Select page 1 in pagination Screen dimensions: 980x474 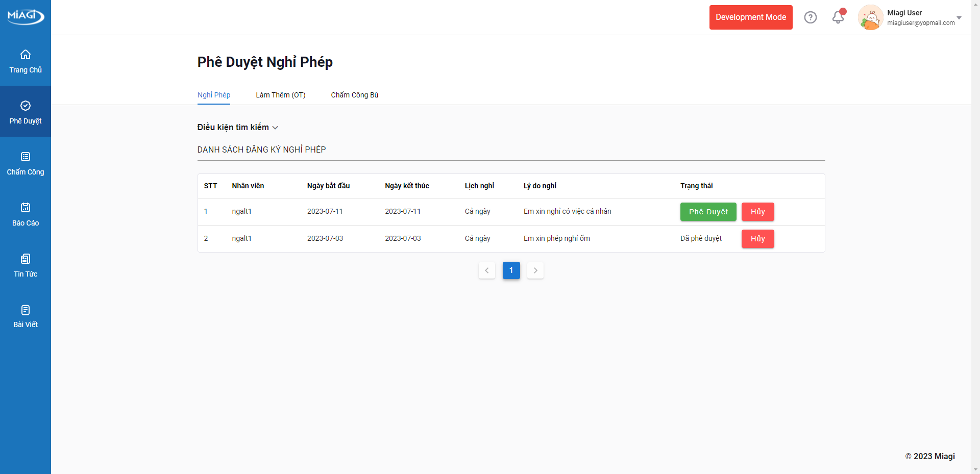point(511,270)
